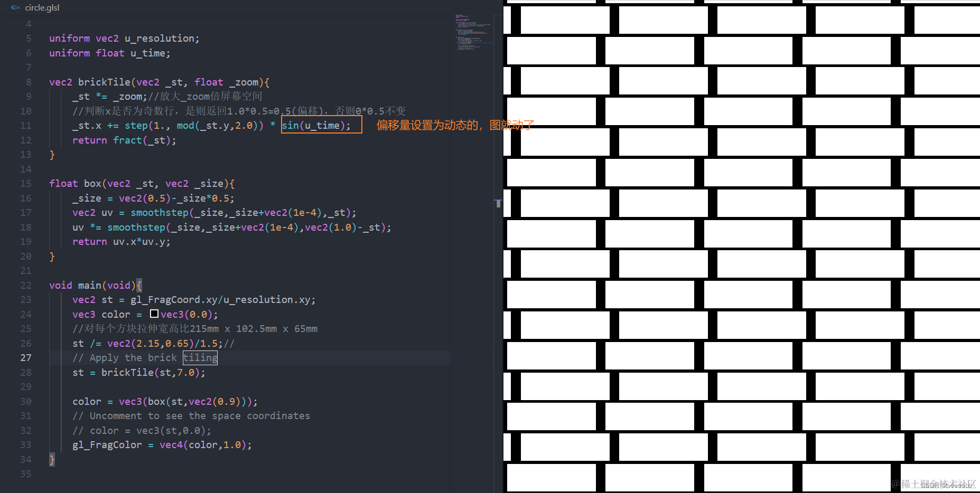
Task: Click 'st = brickTile(st,7.0);' line
Action: 139,373
